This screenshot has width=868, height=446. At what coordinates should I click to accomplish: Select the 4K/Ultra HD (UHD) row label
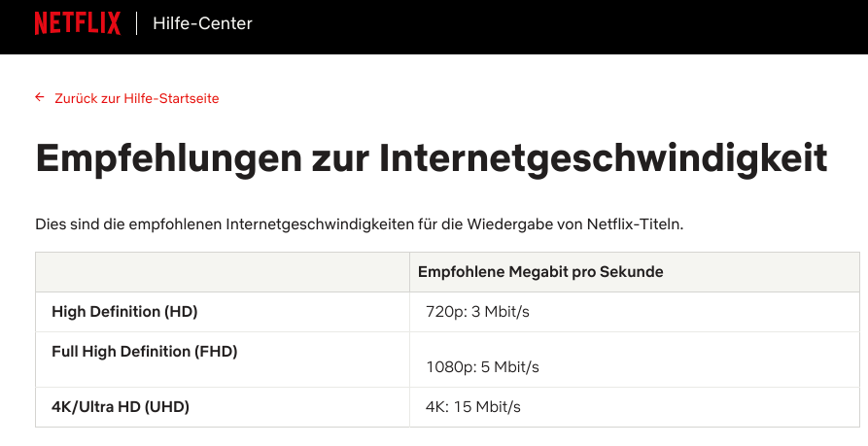(x=121, y=406)
